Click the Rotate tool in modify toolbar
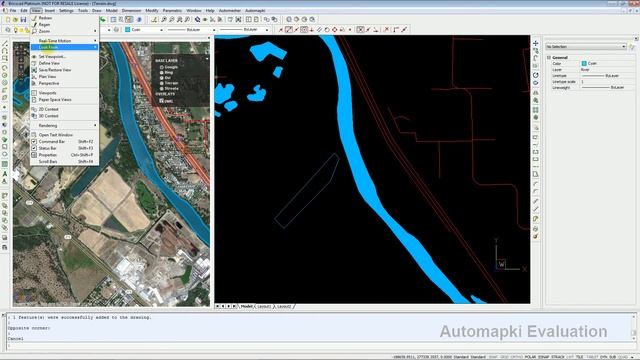The image size is (640, 360). pos(536,75)
